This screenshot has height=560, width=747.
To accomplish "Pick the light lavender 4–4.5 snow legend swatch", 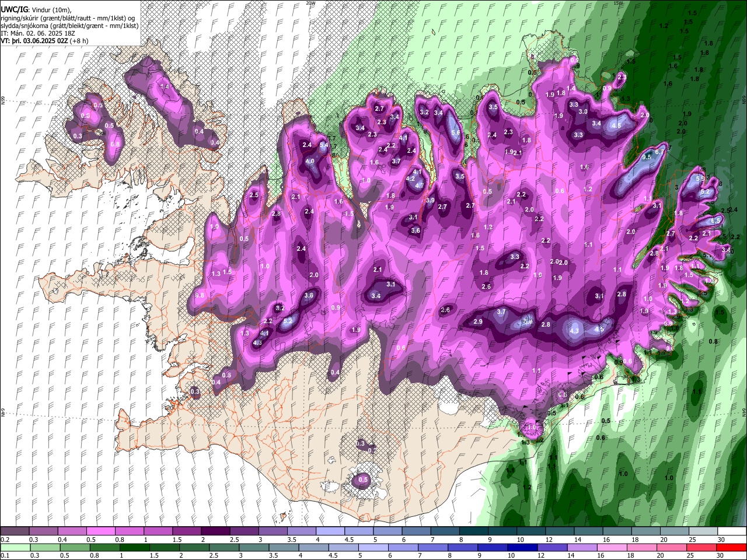I will pos(329,531).
